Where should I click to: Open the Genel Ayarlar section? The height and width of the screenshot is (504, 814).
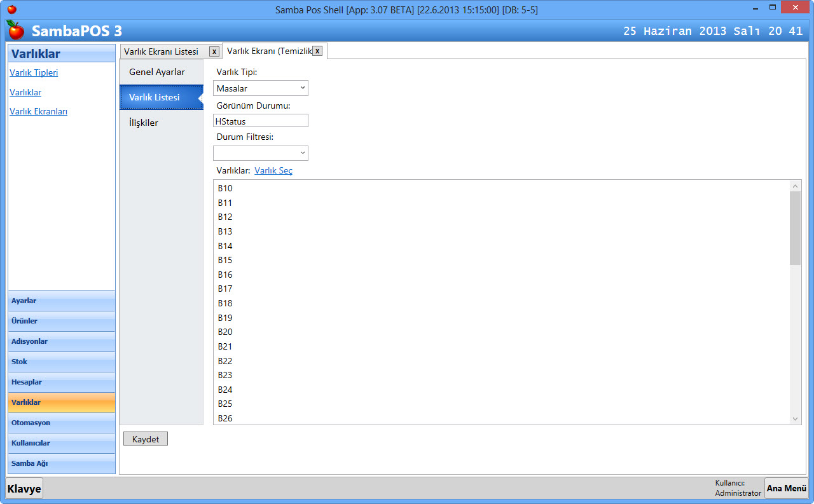[x=157, y=72]
